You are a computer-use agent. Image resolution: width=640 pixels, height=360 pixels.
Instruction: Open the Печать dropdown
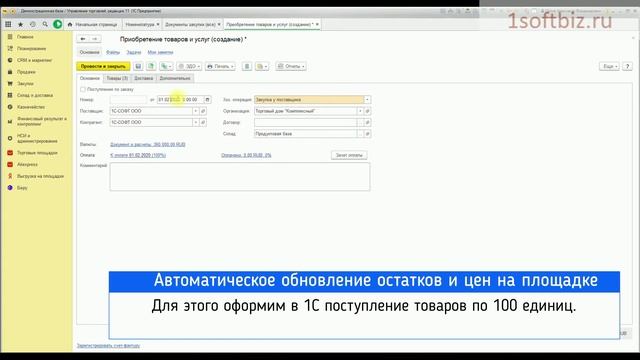pos(220,66)
